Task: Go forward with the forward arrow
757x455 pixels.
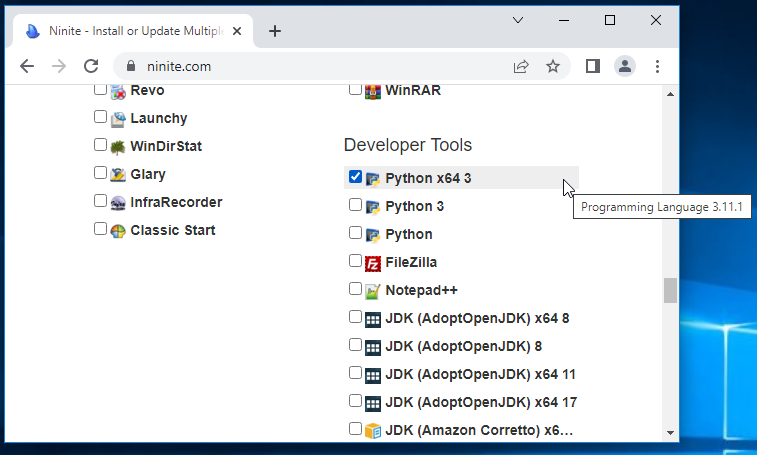Action: tap(59, 66)
